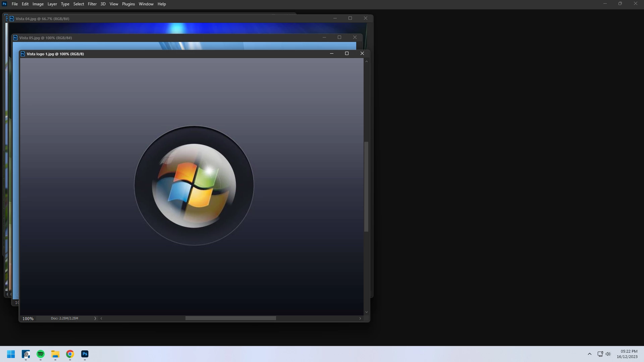Open the Window menu

coord(146,4)
